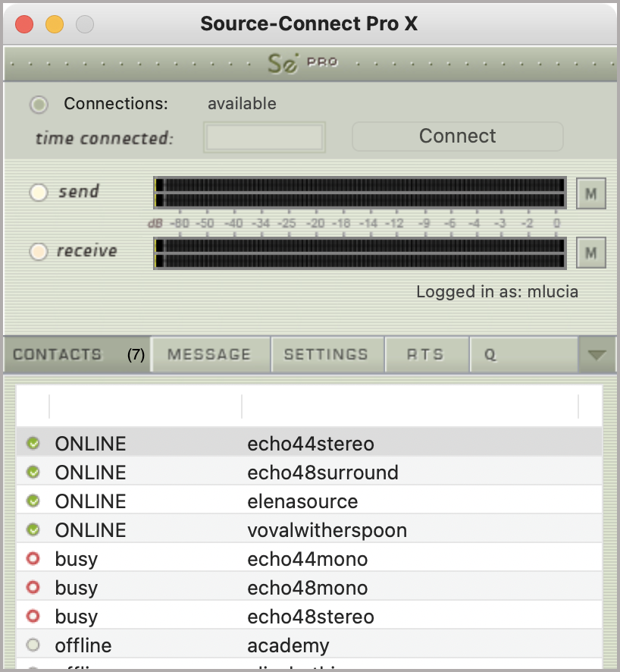Click busy status icon for echo48mono
This screenshot has width=620, height=672.
pyautogui.click(x=33, y=588)
